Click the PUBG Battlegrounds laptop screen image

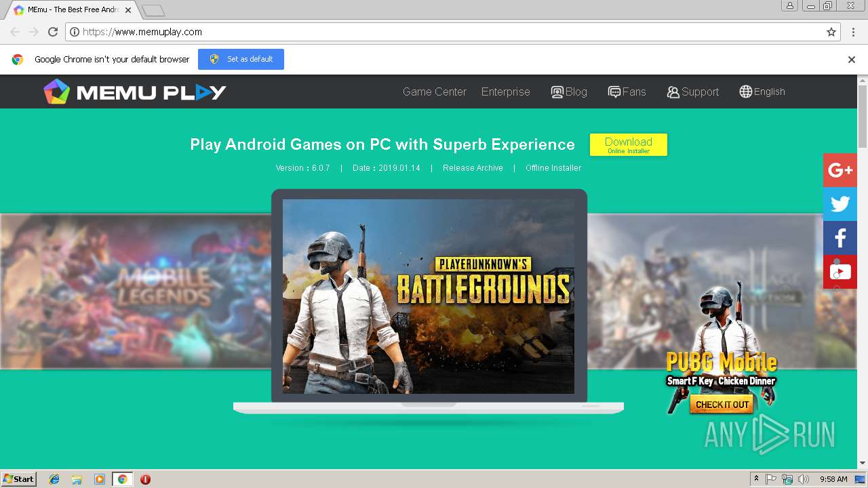(429, 296)
